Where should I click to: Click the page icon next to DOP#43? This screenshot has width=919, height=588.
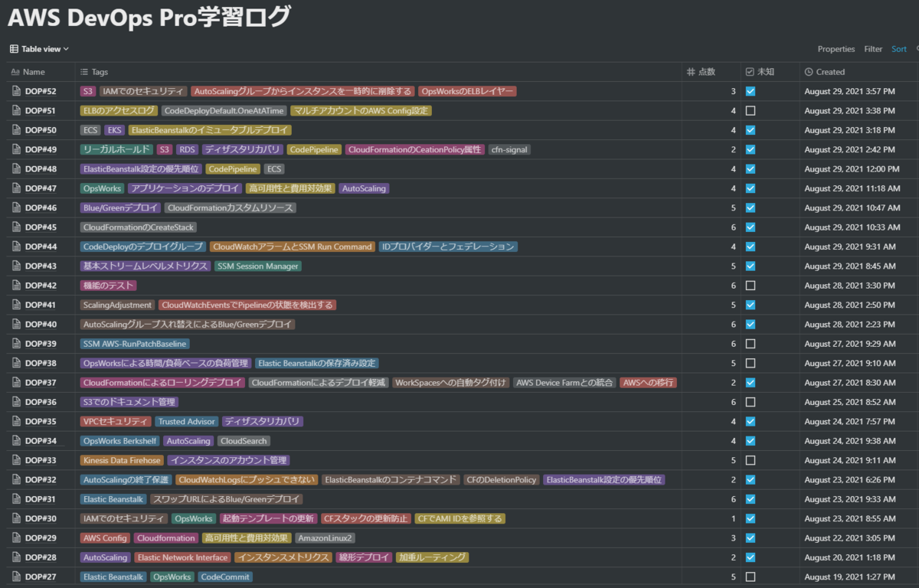click(x=16, y=266)
